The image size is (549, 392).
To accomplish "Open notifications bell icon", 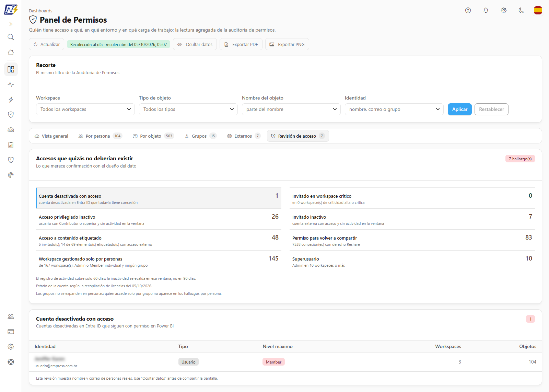I will [x=486, y=10].
